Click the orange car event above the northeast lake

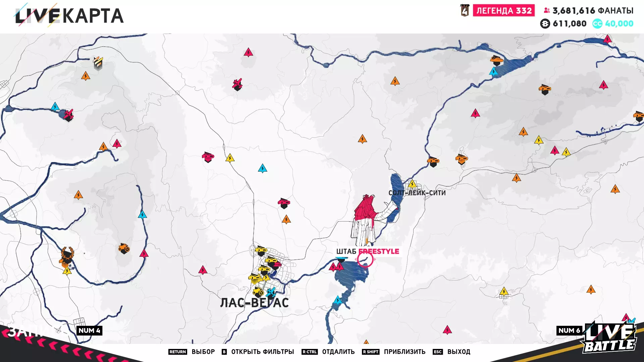tap(496, 61)
